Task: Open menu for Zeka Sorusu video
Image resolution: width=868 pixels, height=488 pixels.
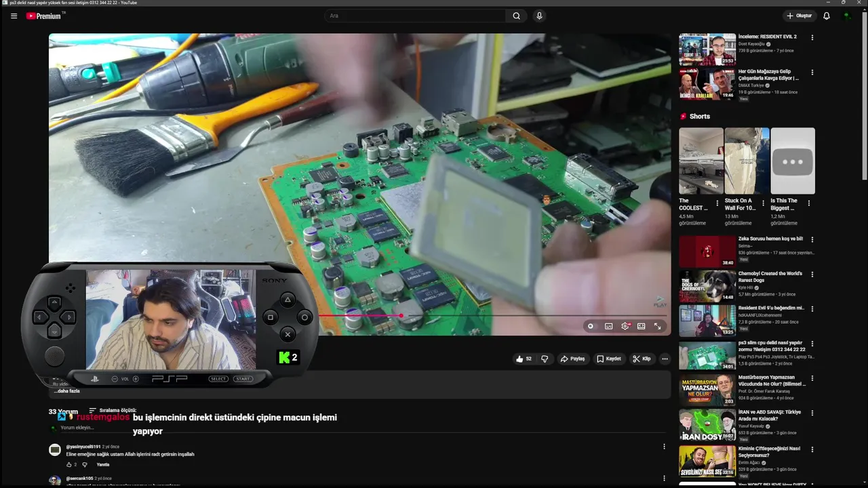Action: [812, 239]
